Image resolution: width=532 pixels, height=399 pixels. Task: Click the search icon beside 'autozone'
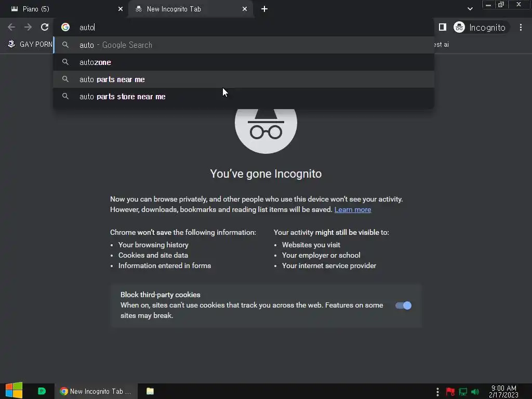tap(65, 62)
